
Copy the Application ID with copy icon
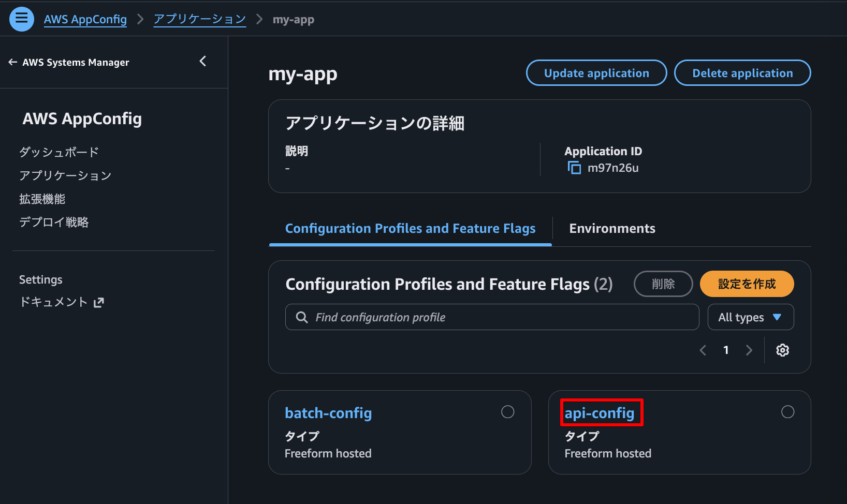pyautogui.click(x=574, y=168)
